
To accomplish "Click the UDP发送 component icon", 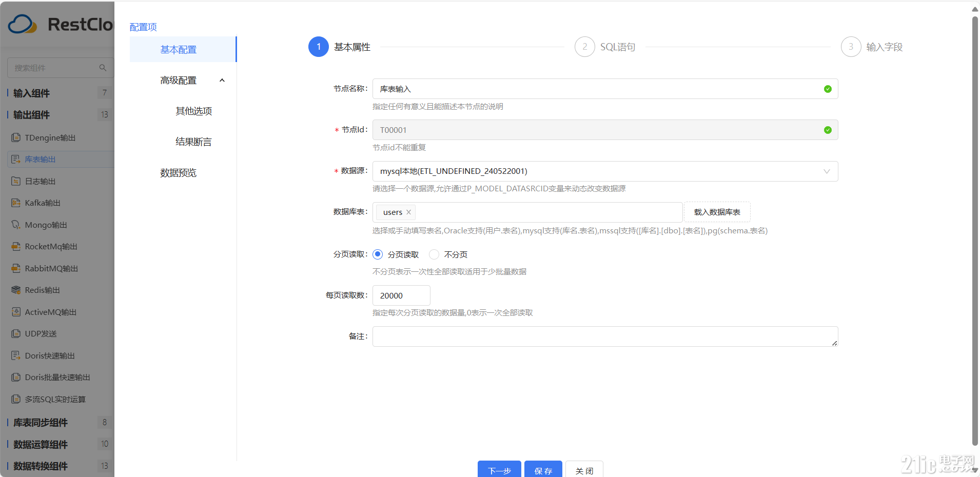I will 16,333.
